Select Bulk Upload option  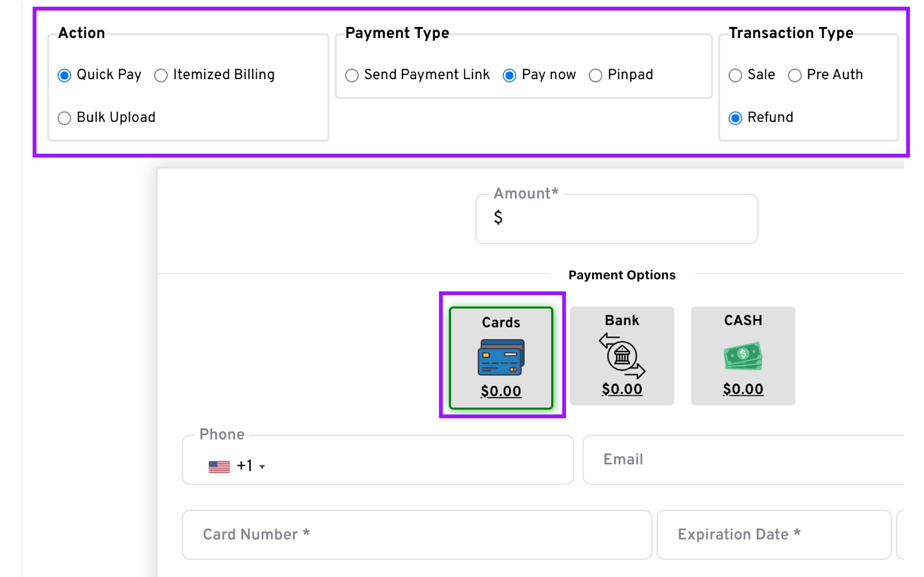(x=64, y=118)
